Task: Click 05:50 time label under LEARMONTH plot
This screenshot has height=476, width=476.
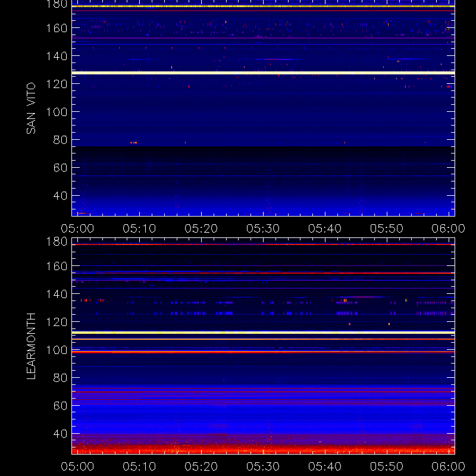Action: point(386,466)
